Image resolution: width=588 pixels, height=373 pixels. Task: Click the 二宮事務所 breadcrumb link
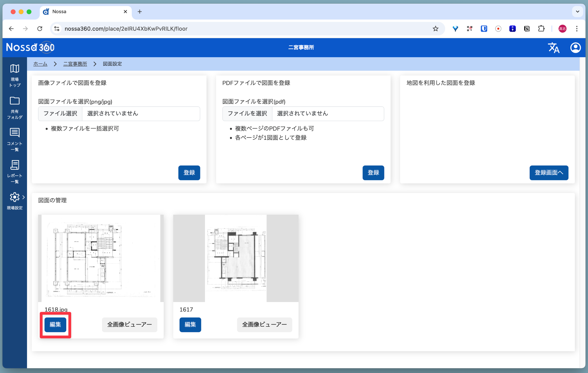75,64
